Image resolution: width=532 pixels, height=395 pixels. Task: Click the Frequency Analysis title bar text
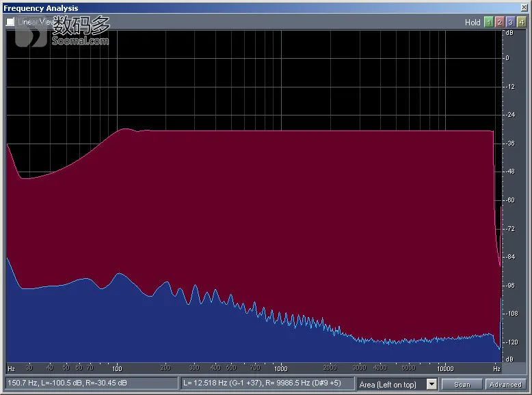pyautogui.click(x=41, y=8)
